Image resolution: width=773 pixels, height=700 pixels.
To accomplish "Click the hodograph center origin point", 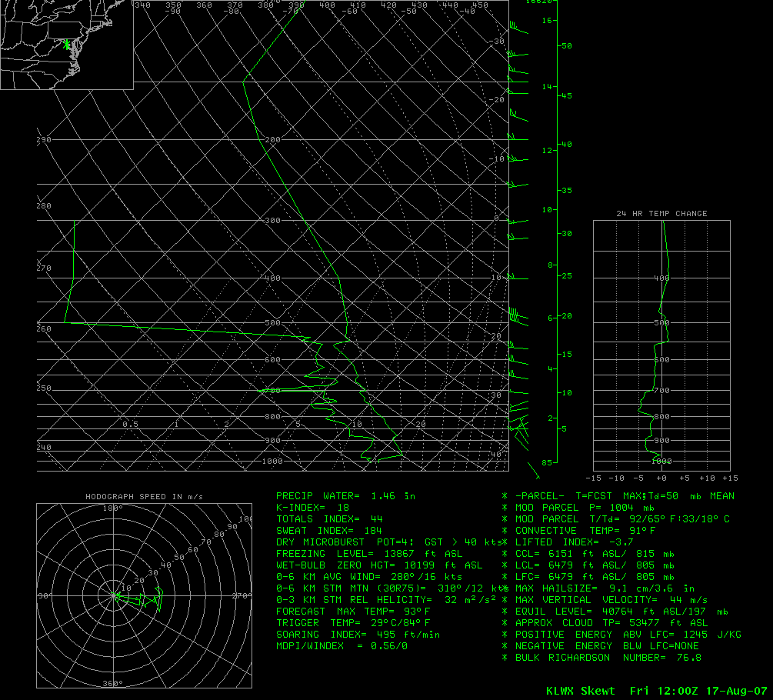I will click(114, 595).
